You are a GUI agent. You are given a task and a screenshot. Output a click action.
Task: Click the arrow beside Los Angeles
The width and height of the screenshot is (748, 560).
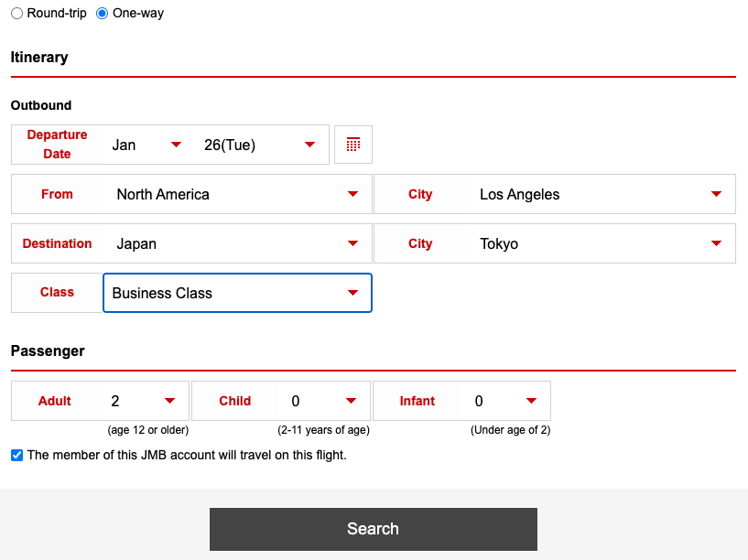pos(715,194)
